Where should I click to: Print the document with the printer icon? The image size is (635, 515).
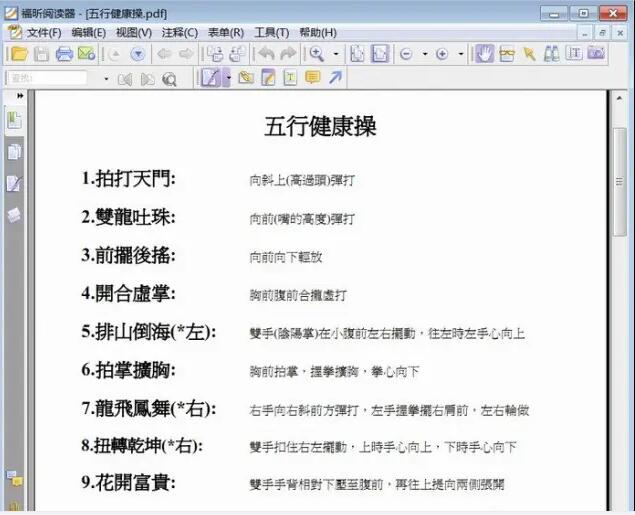point(64,54)
